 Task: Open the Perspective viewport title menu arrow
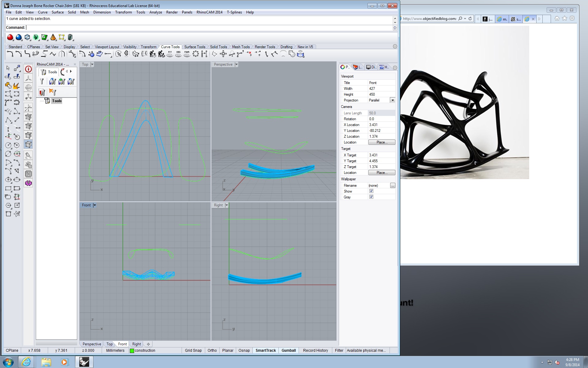(236, 64)
